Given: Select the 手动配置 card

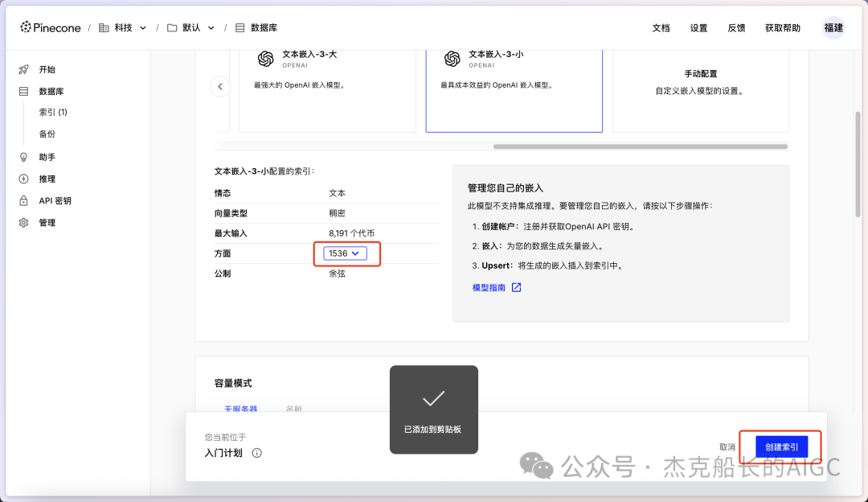Looking at the screenshot, I should [700, 91].
